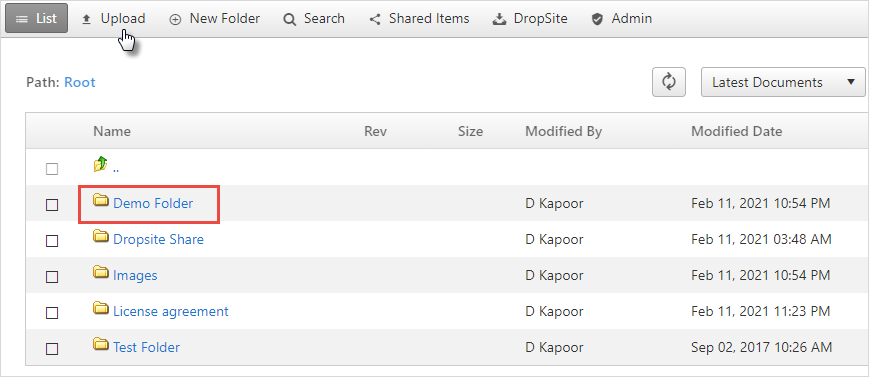This screenshot has width=869, height=377.
Task: Click the License agreement folder icon
Action: 100,308
